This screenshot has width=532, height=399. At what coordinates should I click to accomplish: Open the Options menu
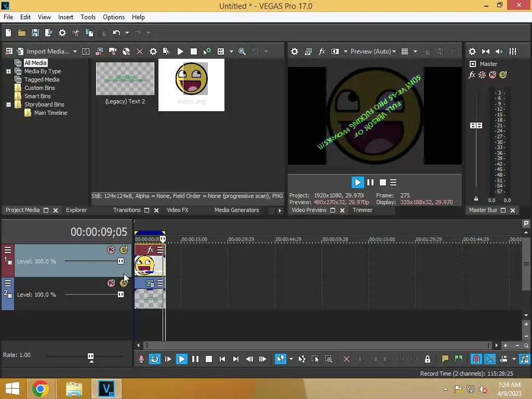114,17
